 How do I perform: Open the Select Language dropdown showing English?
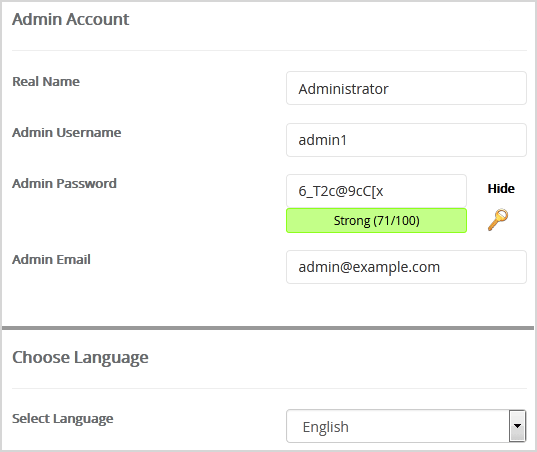[x=406, y=426]
